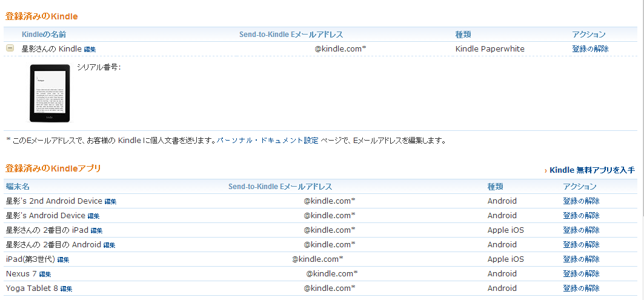The image size is (644, 300).
Task: Deregister the Kindle Paperwhite device
Action: pos(590,49)
